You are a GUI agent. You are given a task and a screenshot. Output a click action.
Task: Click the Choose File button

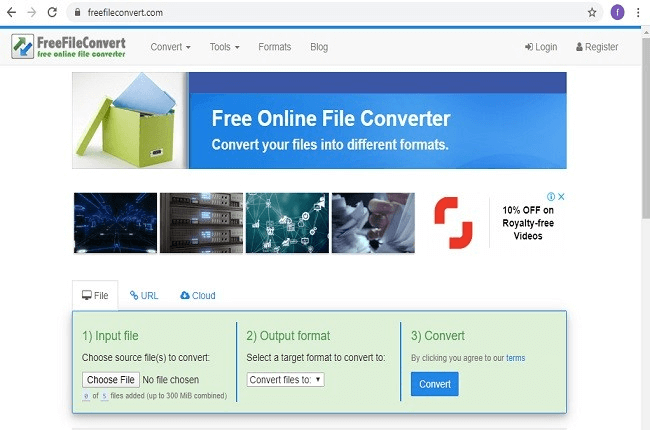[x=111, y=379]
